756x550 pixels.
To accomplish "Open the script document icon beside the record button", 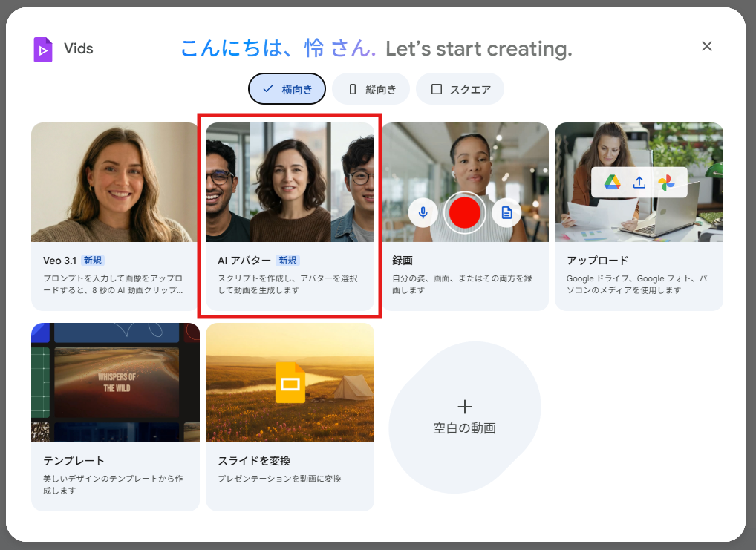I will tap(507, 212).
